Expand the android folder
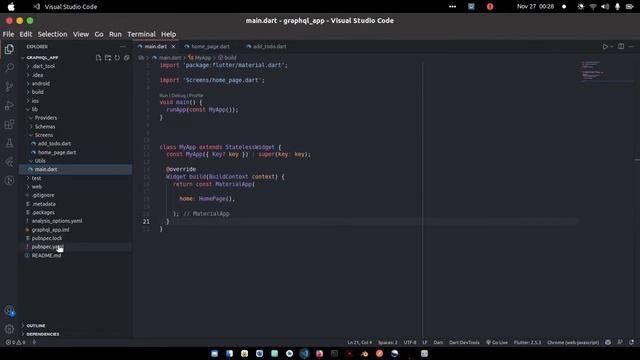Image resolution: width=640 pixels, height=360 pixels. [x=41, y=84]
